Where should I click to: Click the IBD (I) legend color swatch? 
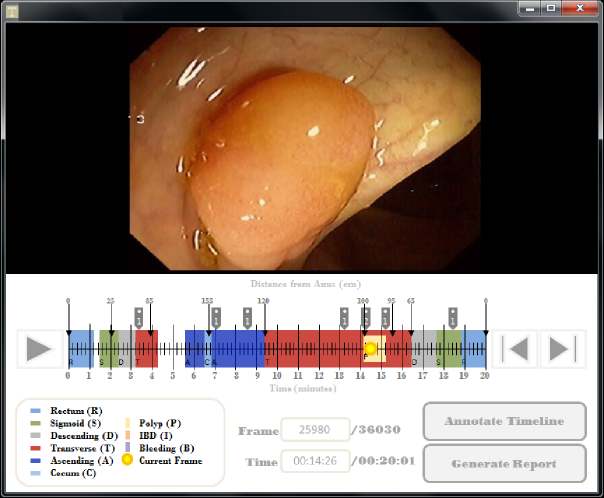(128, 435)
